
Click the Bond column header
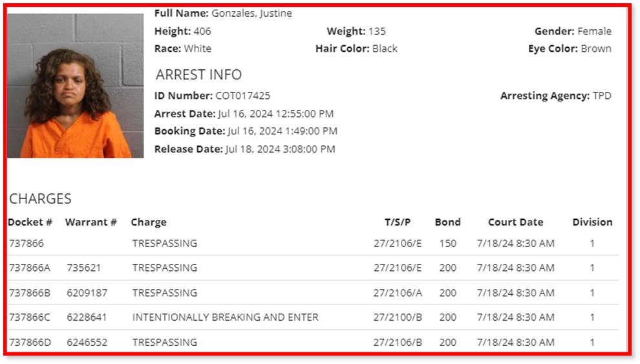point(448,222)
